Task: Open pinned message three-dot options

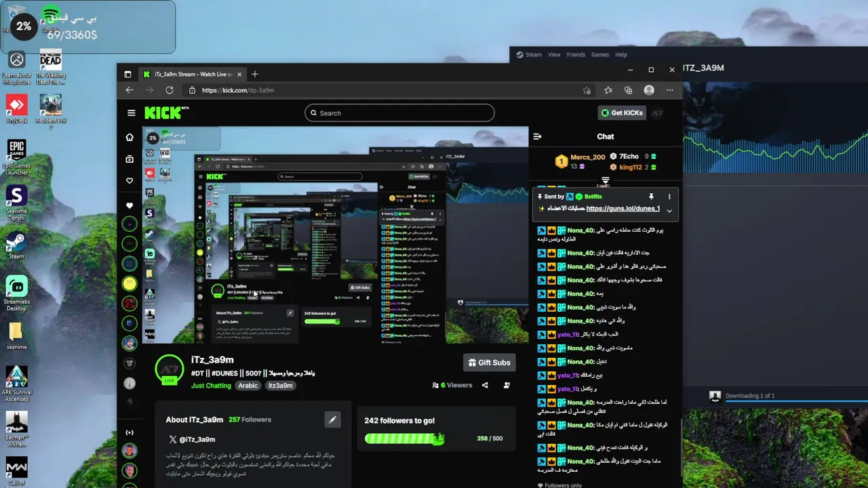Action: coord(669,197)
